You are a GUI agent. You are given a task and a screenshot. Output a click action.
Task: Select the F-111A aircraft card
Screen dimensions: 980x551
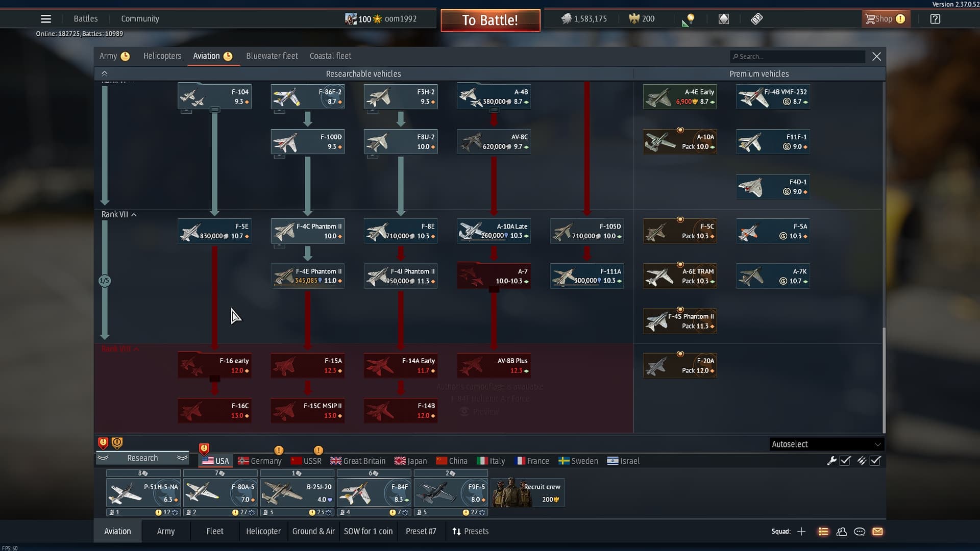coord(587,276)
